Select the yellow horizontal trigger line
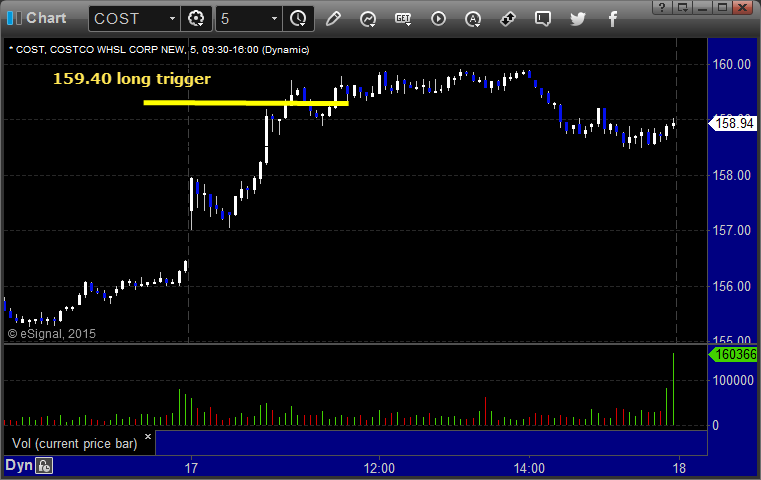Screen dimensions: 761x480 click(246, 103)
